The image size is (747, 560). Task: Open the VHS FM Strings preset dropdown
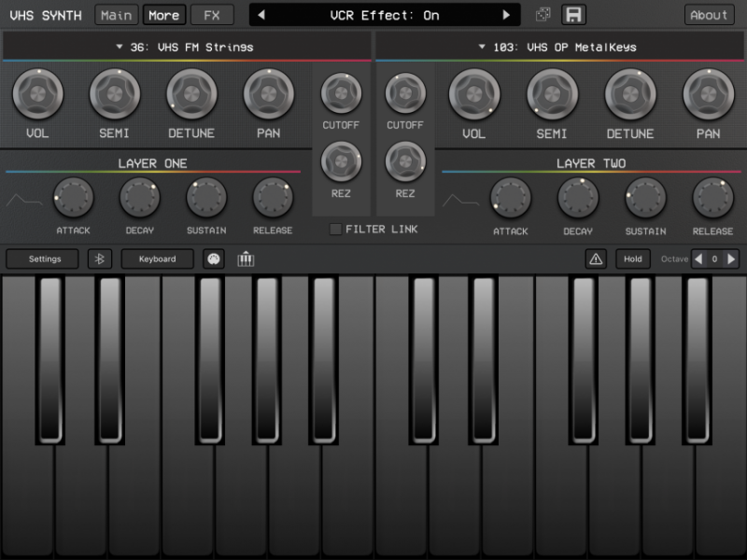184,47
